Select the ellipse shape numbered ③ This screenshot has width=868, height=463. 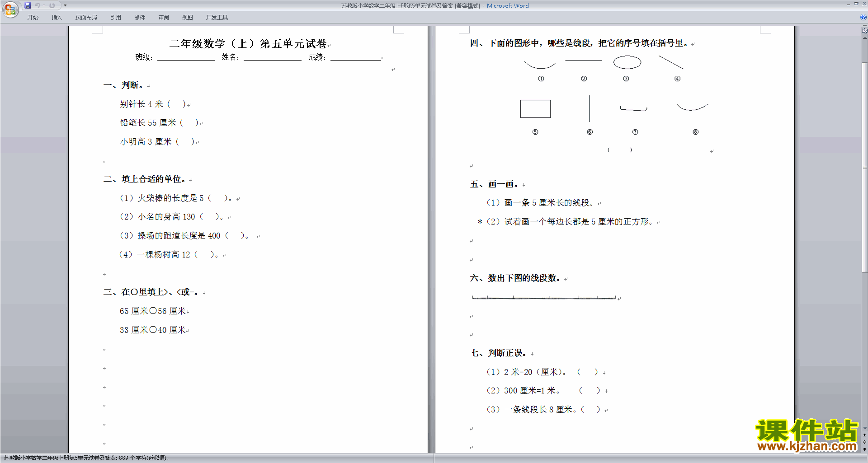pos(627,62)
